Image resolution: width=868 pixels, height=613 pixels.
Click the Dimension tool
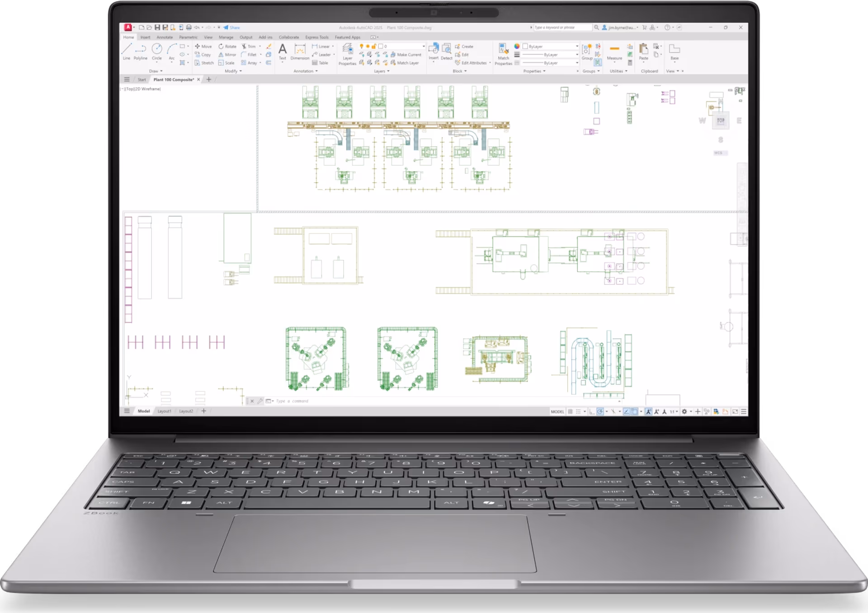click(300, 51)
